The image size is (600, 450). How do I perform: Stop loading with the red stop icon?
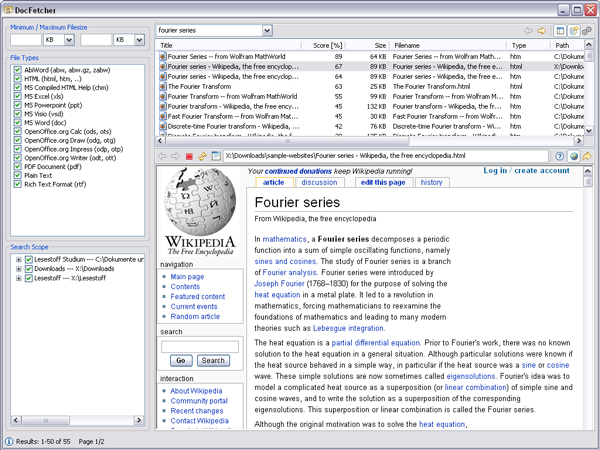189,156
